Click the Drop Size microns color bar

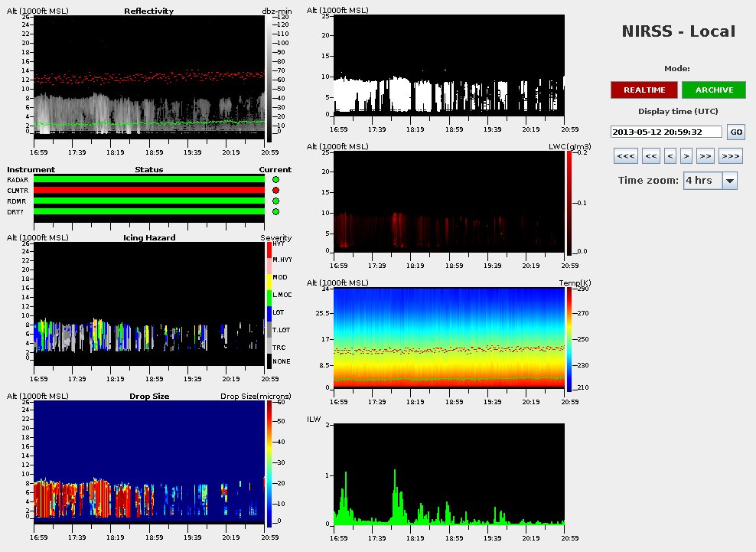[269, 464]
